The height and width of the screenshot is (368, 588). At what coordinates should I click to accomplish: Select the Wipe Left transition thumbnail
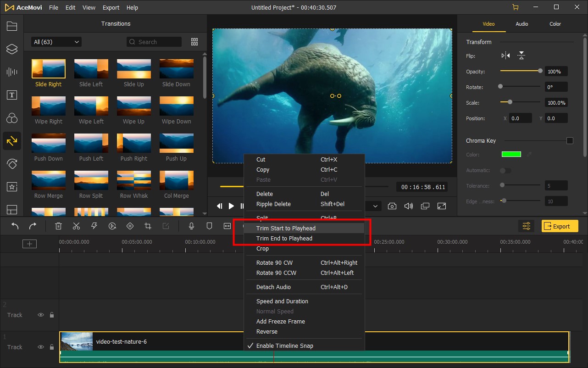(91, 106)
